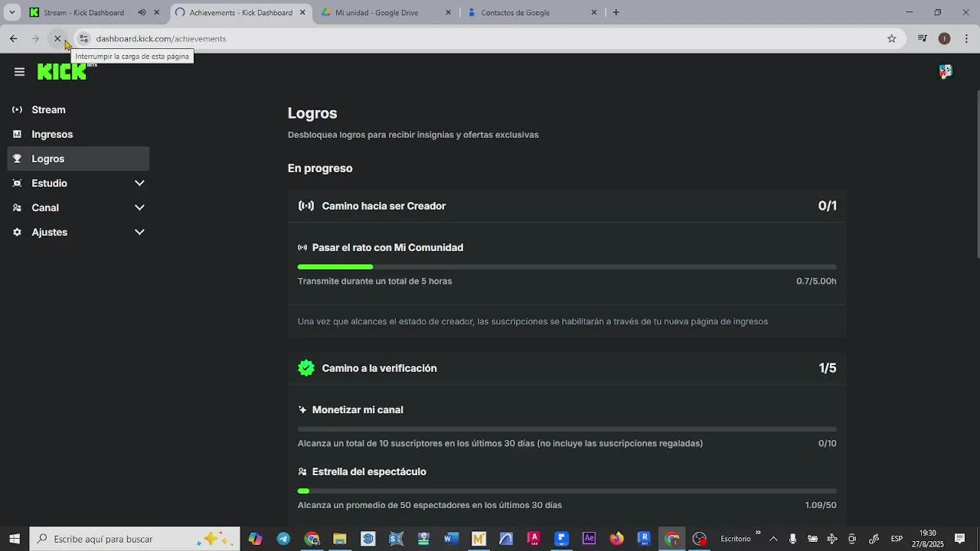This screenshot has height=551, width=980.
Task: Open the ESP language input indicator
Action: [897, 539]
